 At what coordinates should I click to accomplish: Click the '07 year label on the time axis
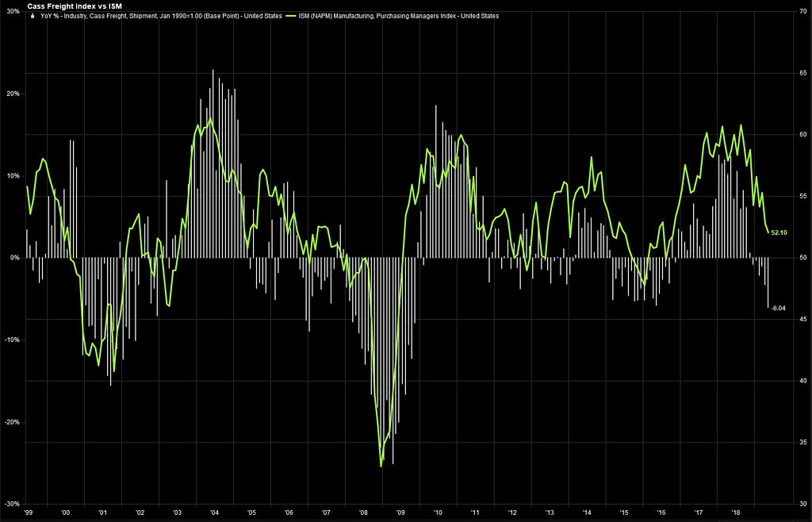click(x=326, y=512)
